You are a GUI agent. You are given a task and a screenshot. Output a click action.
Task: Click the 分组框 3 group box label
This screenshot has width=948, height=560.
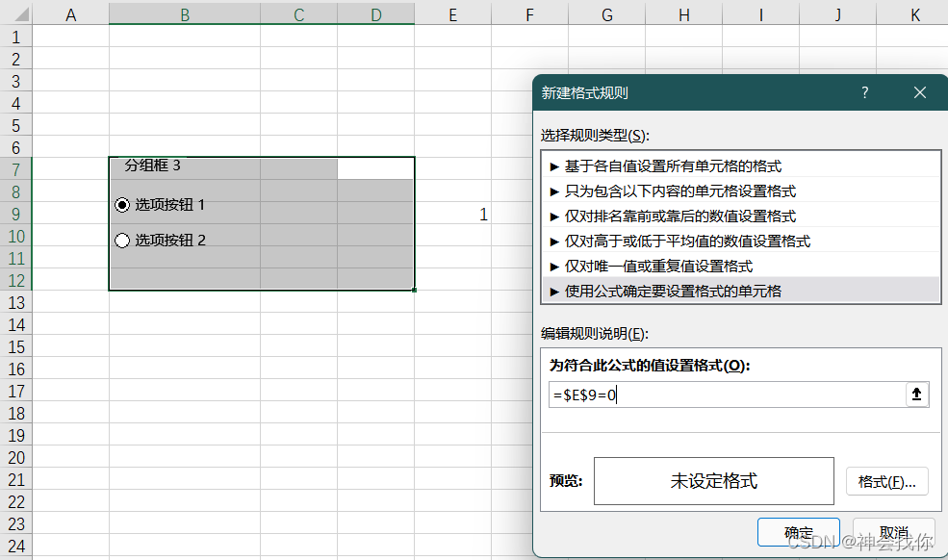(x=152, y=165)
